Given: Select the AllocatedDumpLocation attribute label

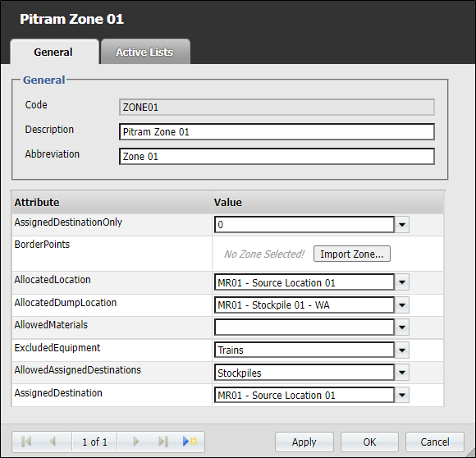Looking at the screenshot, I should tap(66, 303).
